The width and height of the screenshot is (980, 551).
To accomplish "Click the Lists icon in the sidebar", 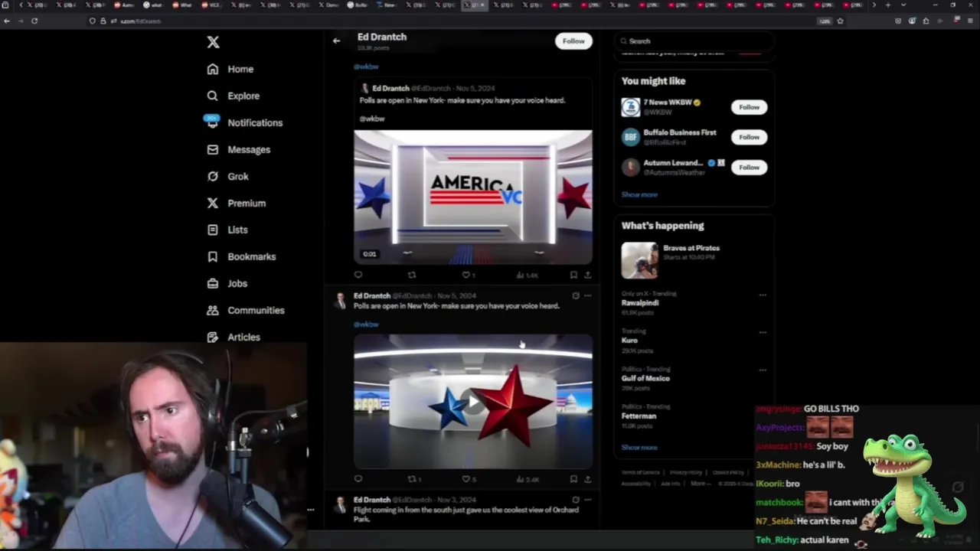I will [212, 230].
